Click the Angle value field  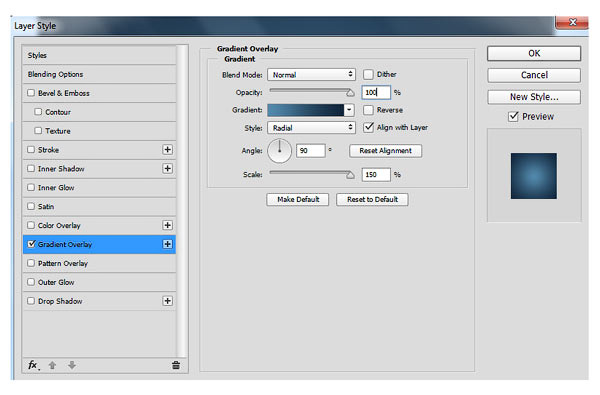[x=311, y=150]
